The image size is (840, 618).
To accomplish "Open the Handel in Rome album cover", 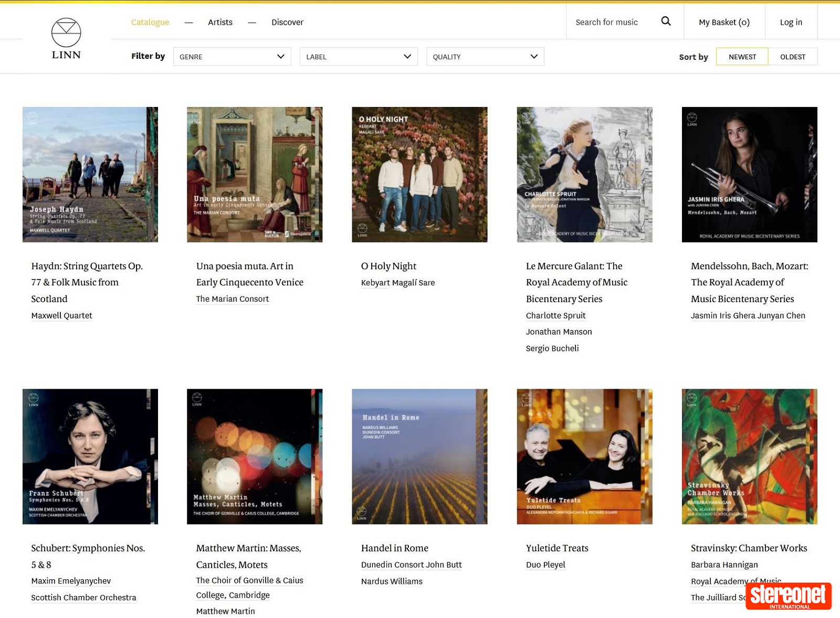I will coord(419,456).
